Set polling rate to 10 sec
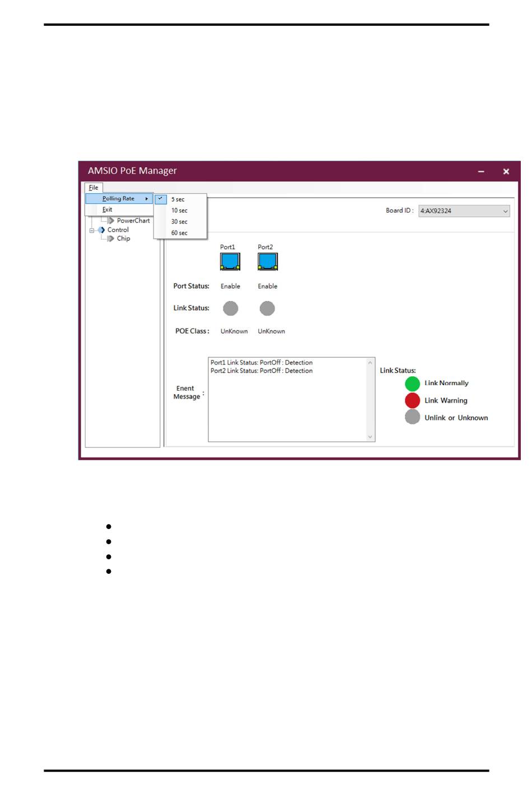Image resolution: width=532 pixels, height=795 pixels. (x=180, y=211)
